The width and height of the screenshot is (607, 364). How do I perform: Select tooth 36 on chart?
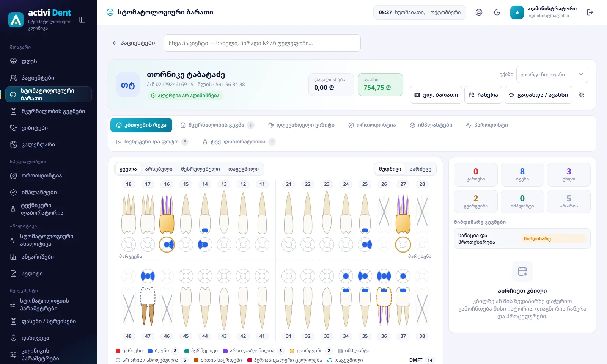[x=384, y=306]
